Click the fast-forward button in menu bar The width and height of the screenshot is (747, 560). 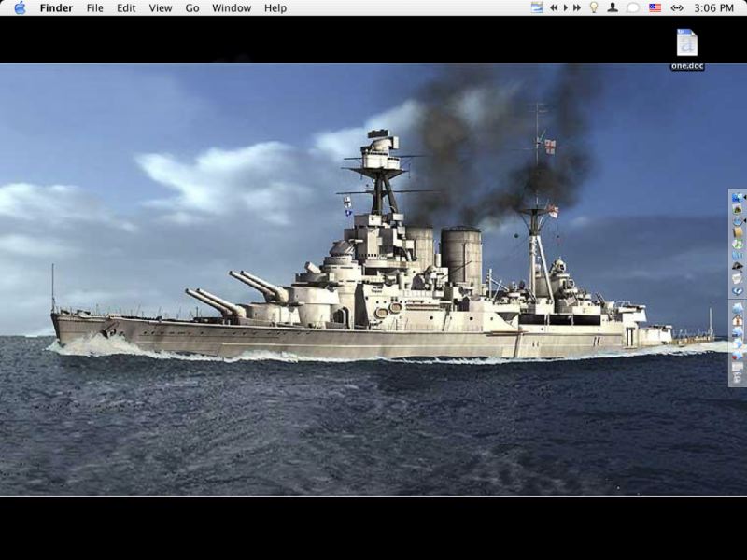pyautogui.click(x=576, y=7)
